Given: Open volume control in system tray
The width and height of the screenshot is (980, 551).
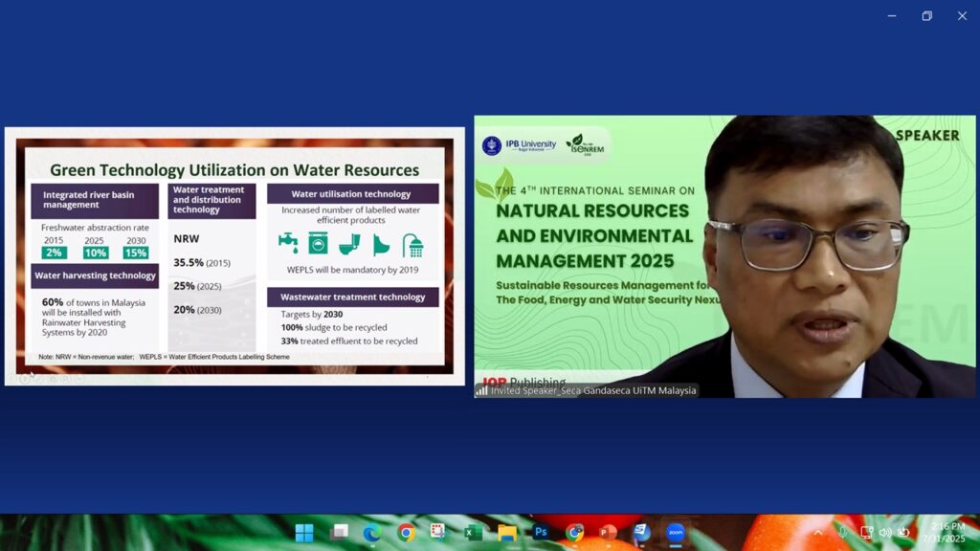Looking at the screenshot, I should pos(885,533).
